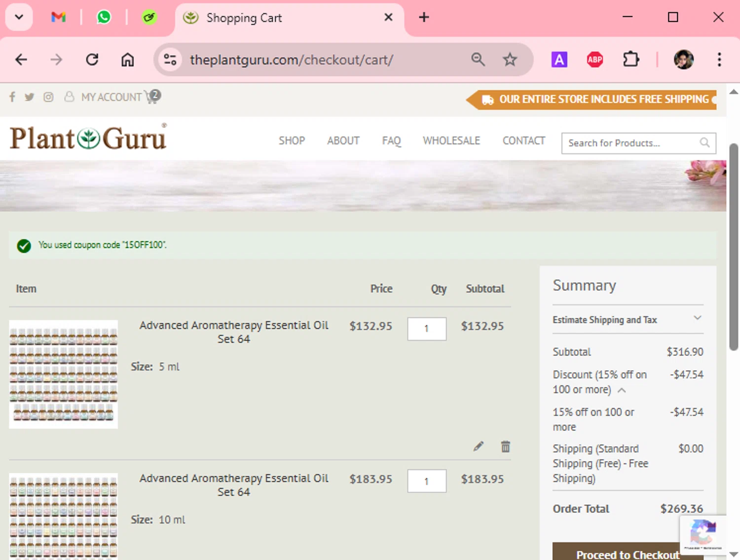Open the WHOLESALE menu item
Screen dimensions: 740x560
coord(451,141)
